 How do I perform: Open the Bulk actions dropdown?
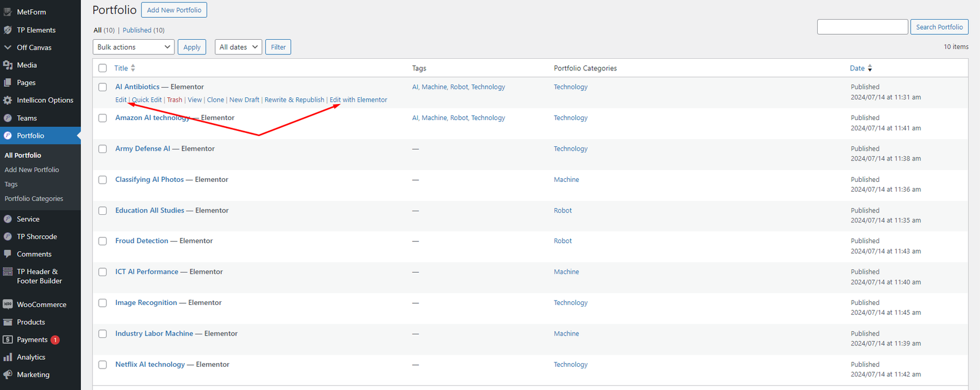pyautogui.click(x=134, y=47)
